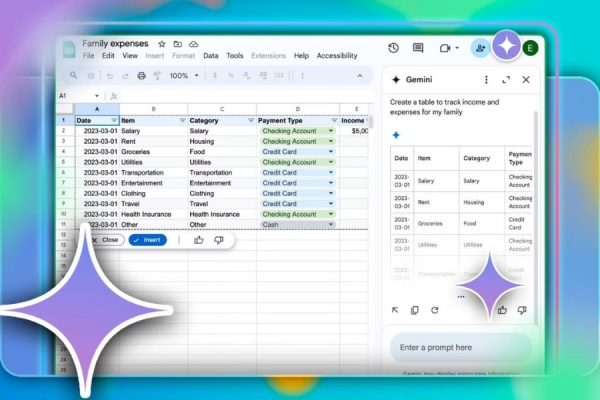Like the Gemini panel response
Screen dimensions: 600x400
[502, 310]
